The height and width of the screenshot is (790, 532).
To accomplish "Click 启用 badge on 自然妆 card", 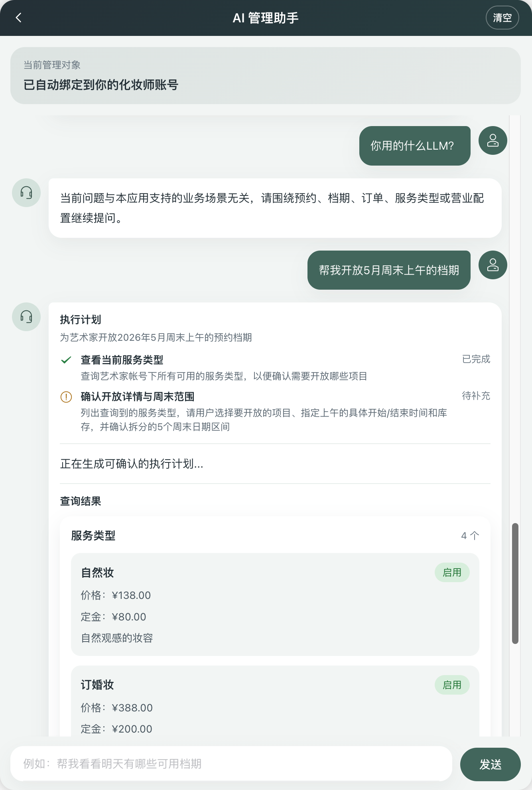I will pos(452,573).
